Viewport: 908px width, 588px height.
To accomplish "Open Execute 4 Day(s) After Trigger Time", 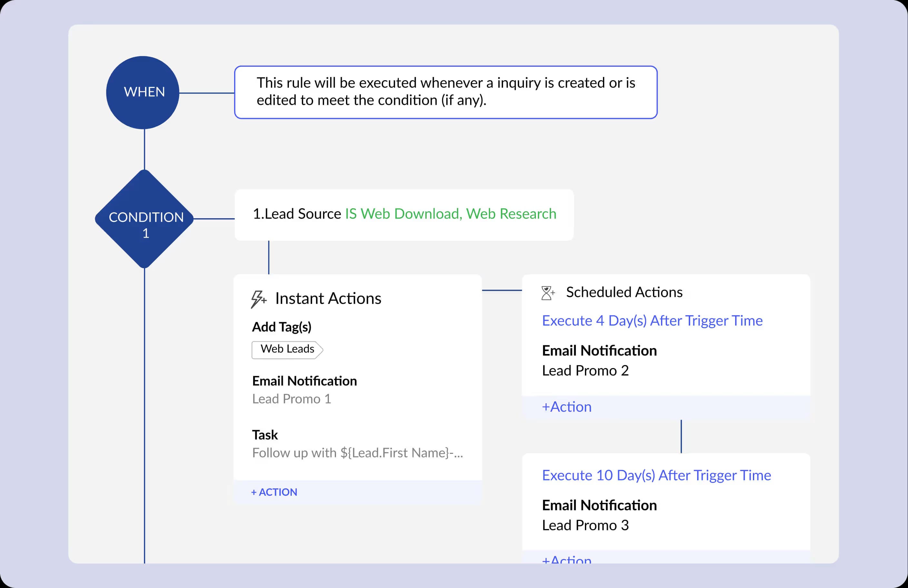I will pos(652,321).
